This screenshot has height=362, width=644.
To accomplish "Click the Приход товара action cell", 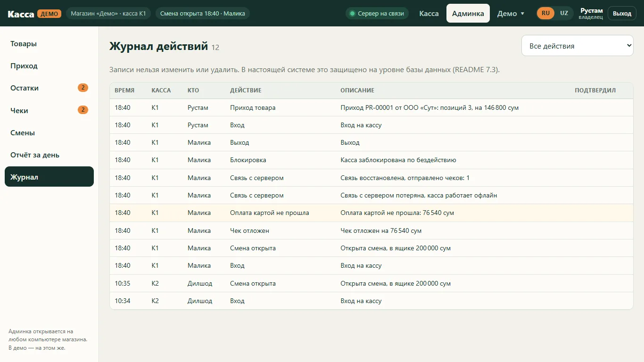I will tap(253, 107).
